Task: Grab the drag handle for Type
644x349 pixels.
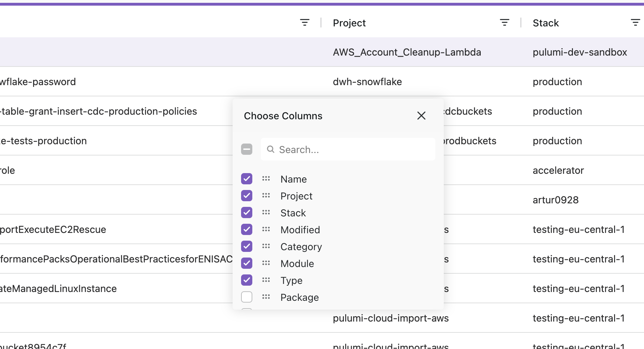Action: (x=266, y=280)
